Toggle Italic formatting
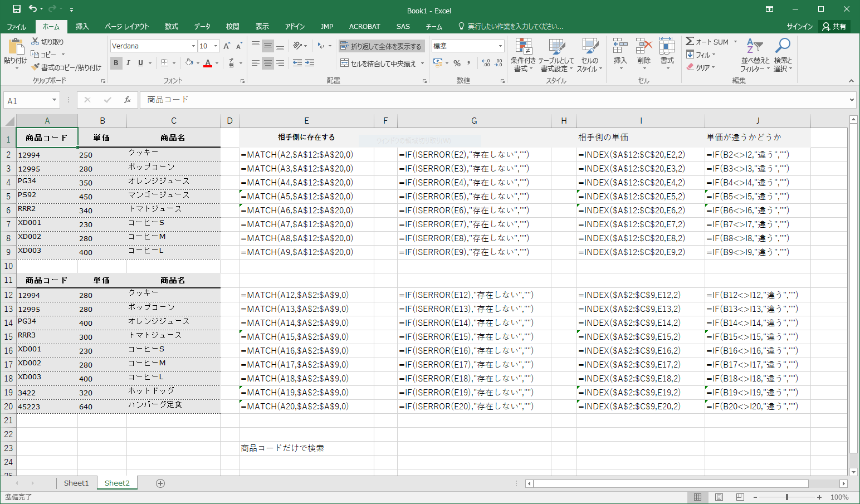The width and height of the screenshot is (860, 504). coord(128,63)
